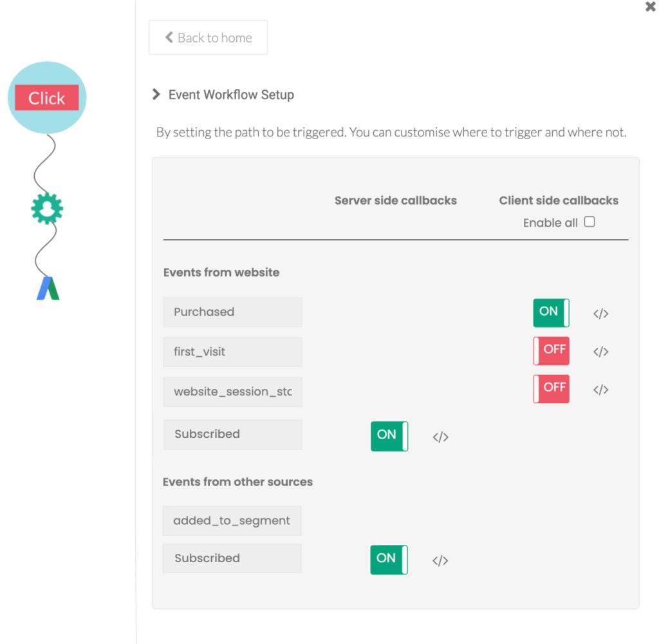Click the Subscribed field under Events from website
The height and width of the screenshot is (644, 659).
coord(232,433)
